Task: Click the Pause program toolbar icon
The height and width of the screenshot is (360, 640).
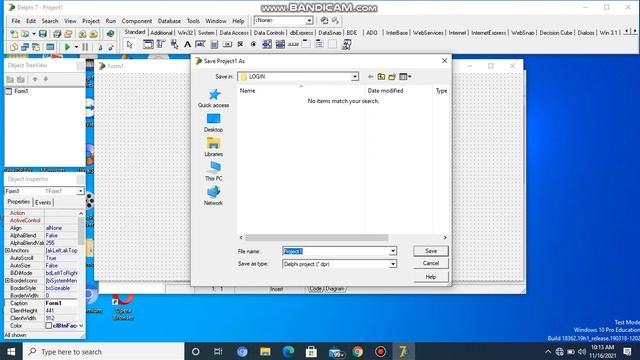Action: click(x=85, y=47)
